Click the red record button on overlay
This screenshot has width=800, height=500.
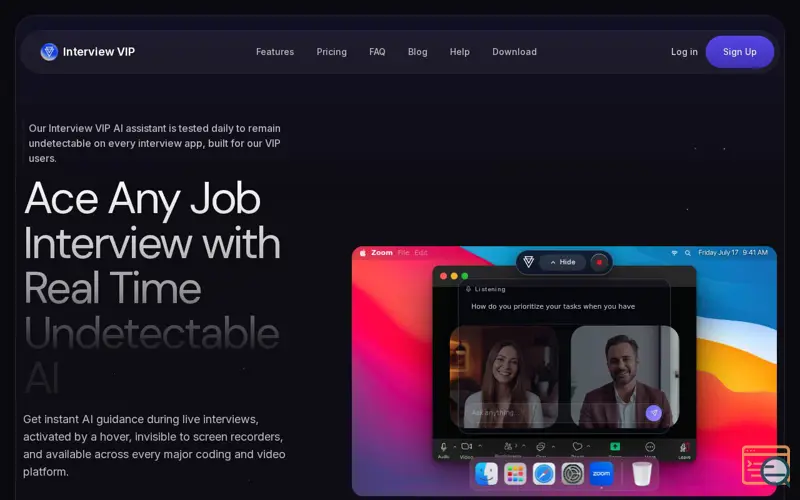point(599,262)
